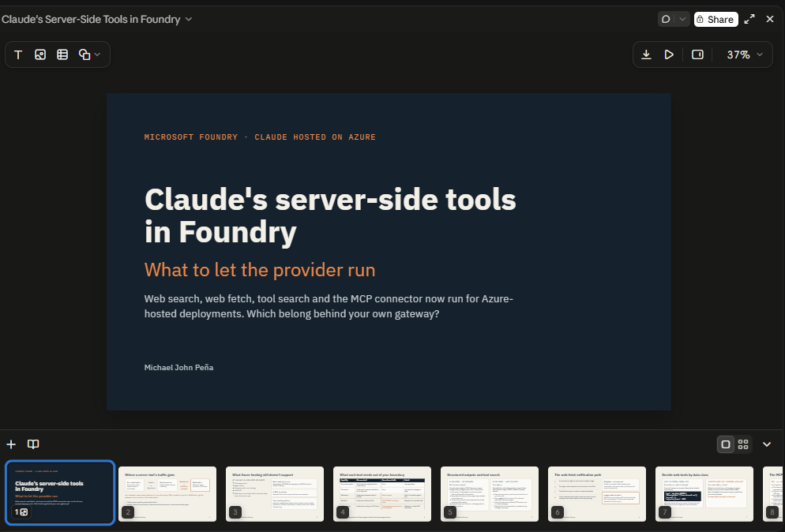785x532 pixels.
Task: Select the shapes tool icon
Action: [84, 54]
